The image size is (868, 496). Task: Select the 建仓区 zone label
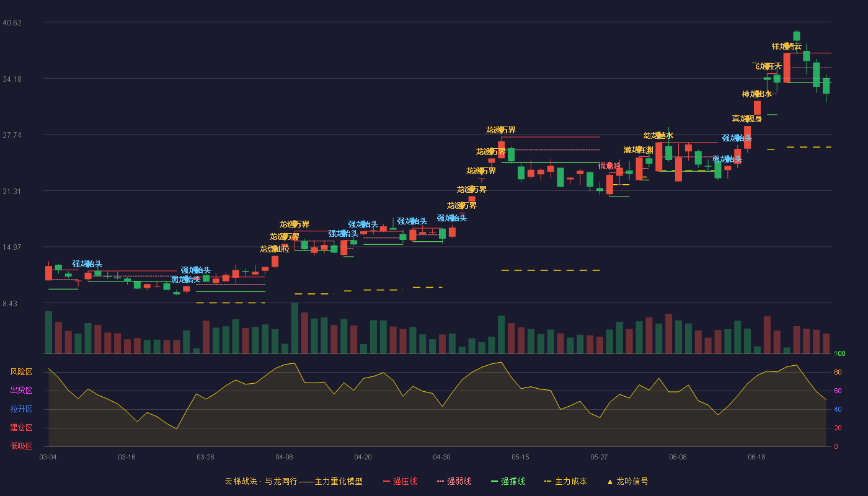(x=21, y=428)
